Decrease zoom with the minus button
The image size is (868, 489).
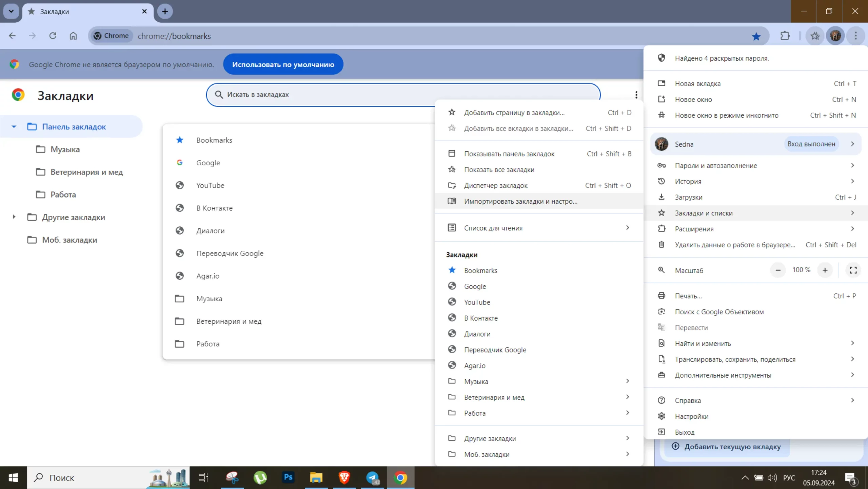point(778,270)
